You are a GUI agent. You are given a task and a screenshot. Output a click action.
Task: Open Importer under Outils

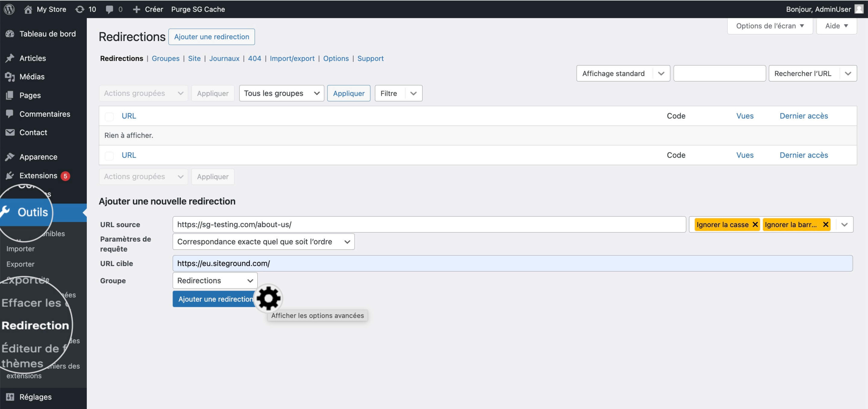point(20,249)
